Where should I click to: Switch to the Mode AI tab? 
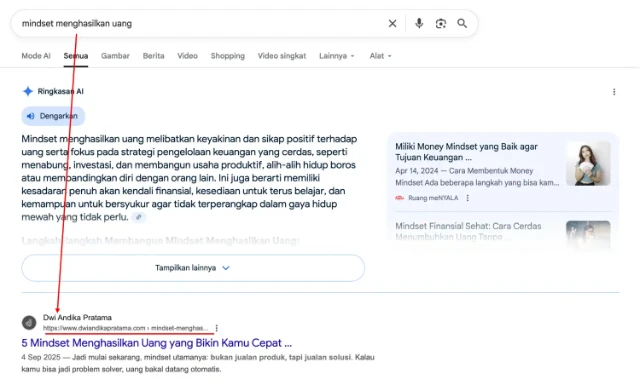(36, 56)
